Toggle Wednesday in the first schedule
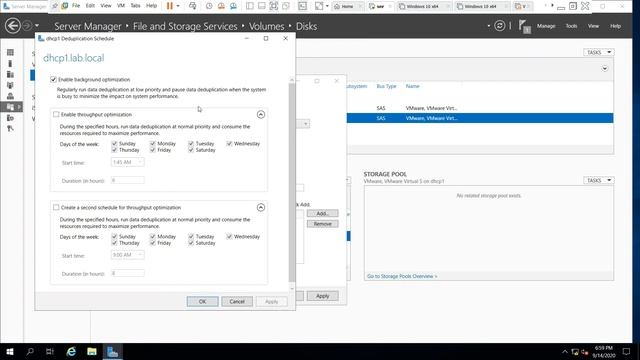The width and height of the screenshot is (640, 360). pyautogui.click(x=229, y=144)
